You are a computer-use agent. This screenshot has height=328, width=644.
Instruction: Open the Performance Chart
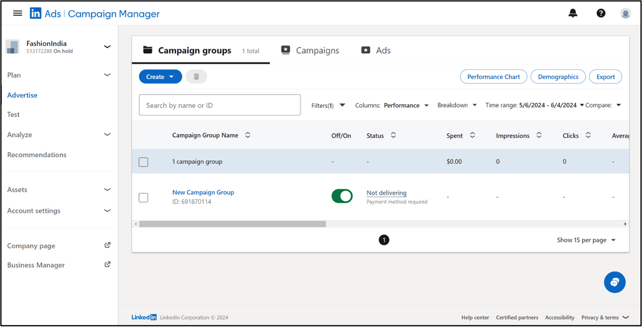click(495, 76)
